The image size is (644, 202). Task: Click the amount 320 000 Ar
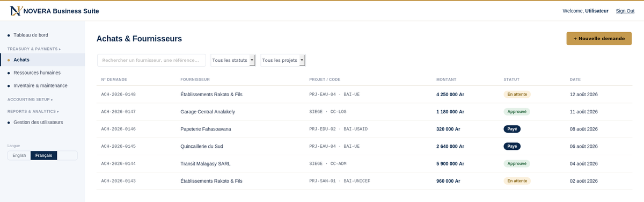tap(448, 129)
